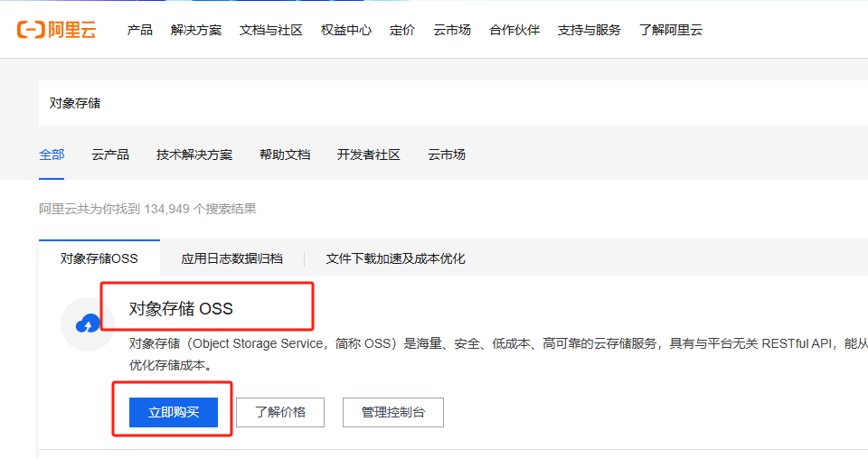Viewport: 868px width, 459px height.
Task: Switch to the 云市场 filter tab
Action: pyautogui.click(x=446, y=155)
